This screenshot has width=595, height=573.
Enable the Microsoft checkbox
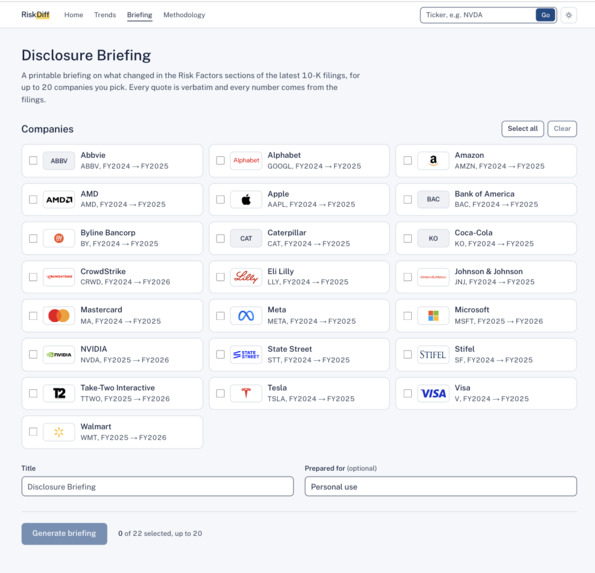coord(407,316)
